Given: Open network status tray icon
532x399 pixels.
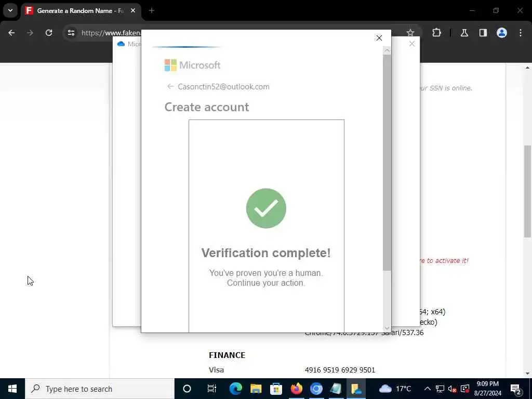Looking at the screenshot, I should coord(440,389).
